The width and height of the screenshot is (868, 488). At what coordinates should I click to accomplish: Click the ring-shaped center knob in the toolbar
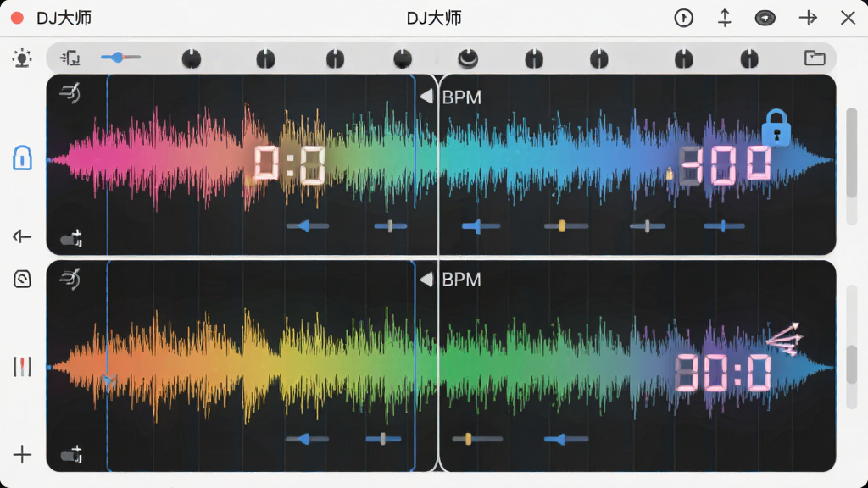[468, 58]
